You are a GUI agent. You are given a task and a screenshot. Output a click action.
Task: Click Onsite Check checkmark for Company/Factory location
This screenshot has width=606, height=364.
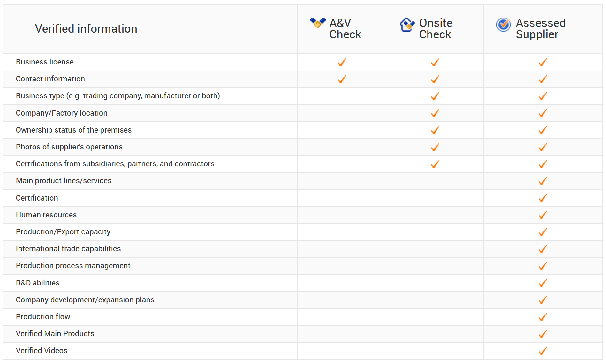[x=435, y=113]
